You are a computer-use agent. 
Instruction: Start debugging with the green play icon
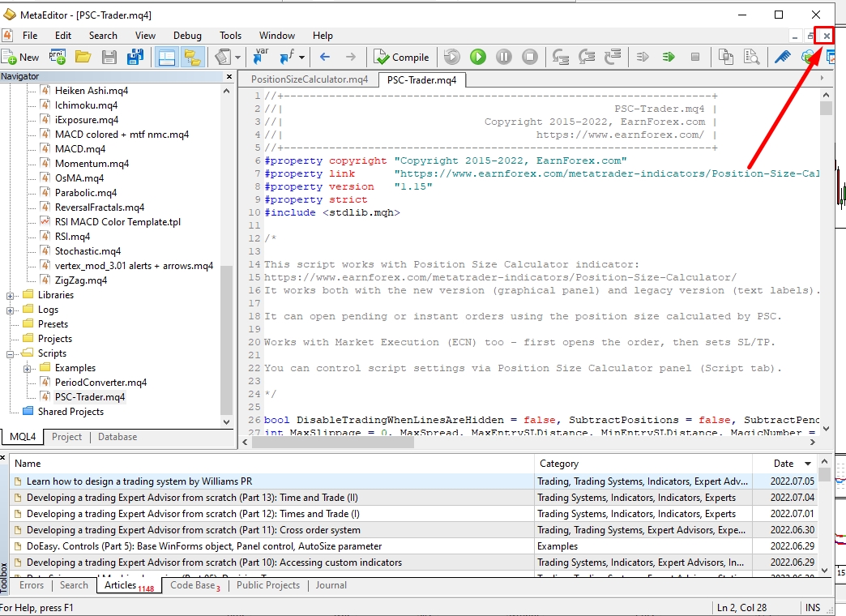point(477,57)
